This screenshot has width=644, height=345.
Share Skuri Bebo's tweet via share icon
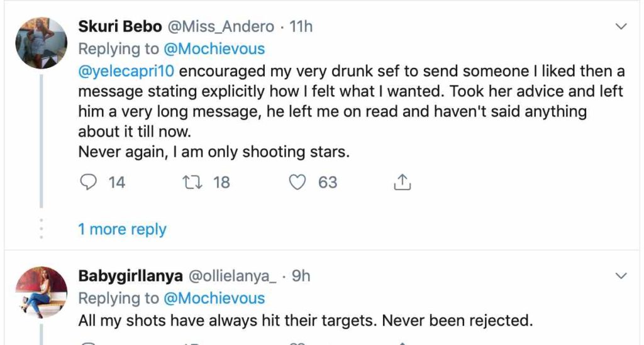pos(401,183)
